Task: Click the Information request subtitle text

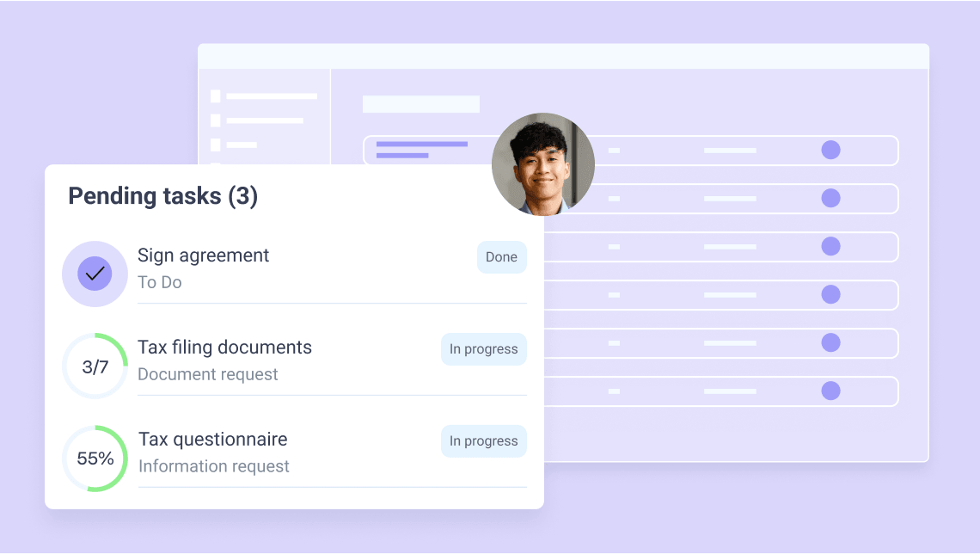Action: (214, 466)
